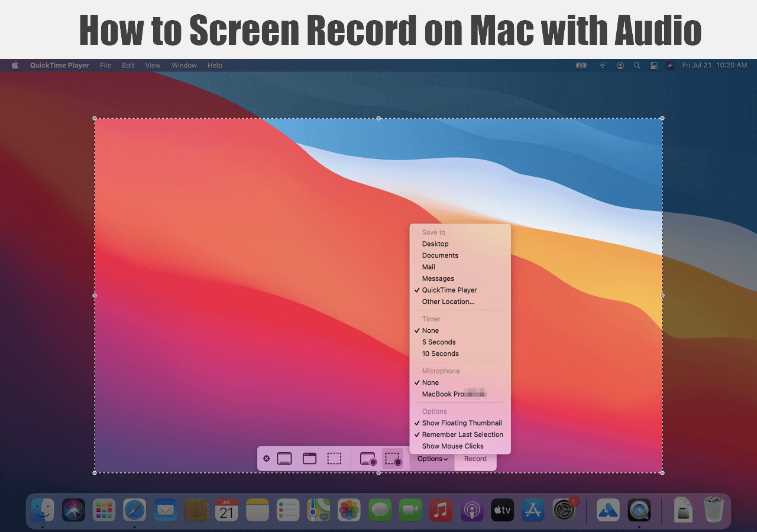Open Maps from the Dock
The image size is (757, 532).
319,510
